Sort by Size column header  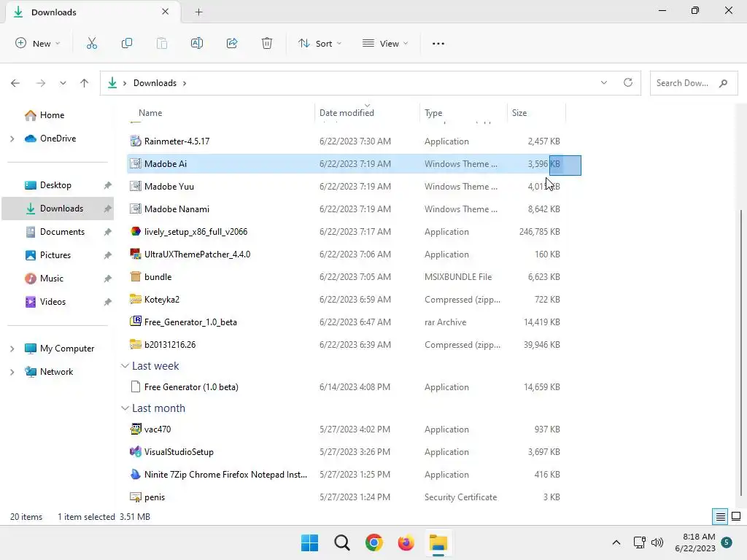519,113
